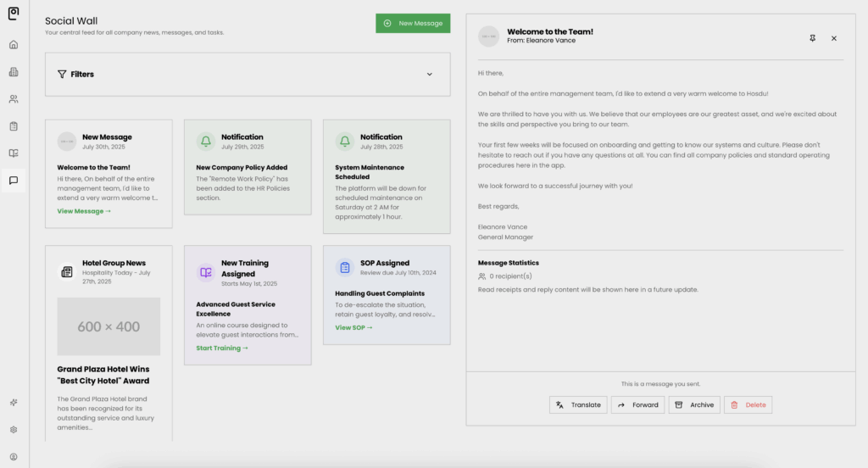
Task: Pin the Welcome to the Team message
Action: 812,38
